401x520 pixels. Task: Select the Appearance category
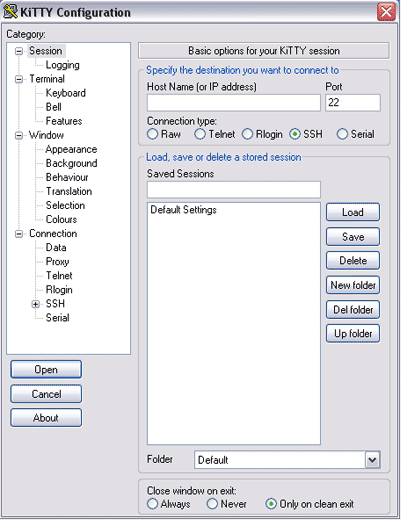pyautogui.click(x=71, y=149)
